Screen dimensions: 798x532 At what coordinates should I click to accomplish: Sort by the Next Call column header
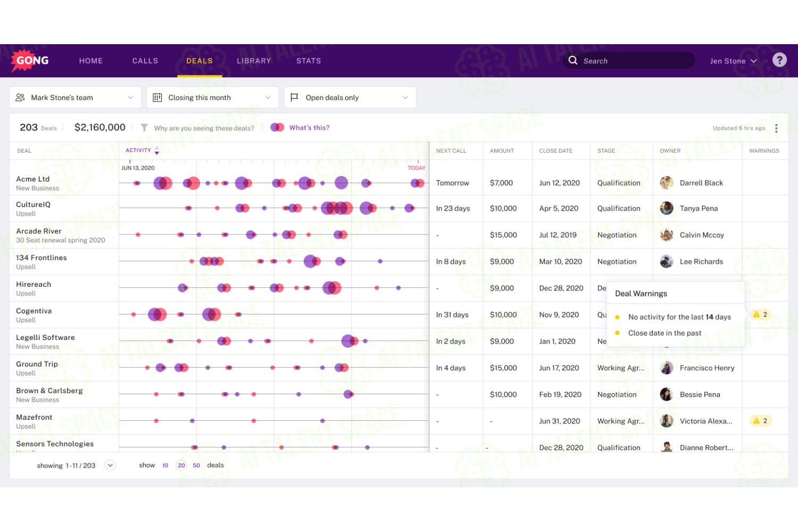[x=451, y=151]
